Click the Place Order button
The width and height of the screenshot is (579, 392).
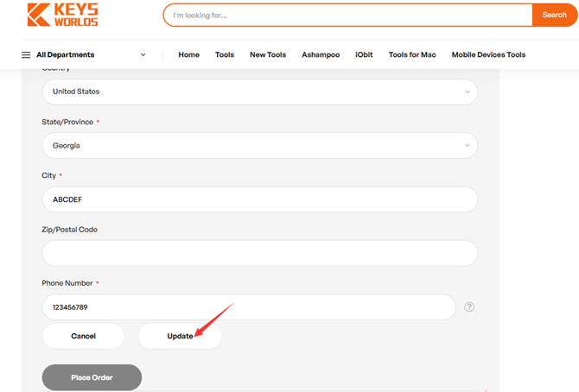[92, 377]
